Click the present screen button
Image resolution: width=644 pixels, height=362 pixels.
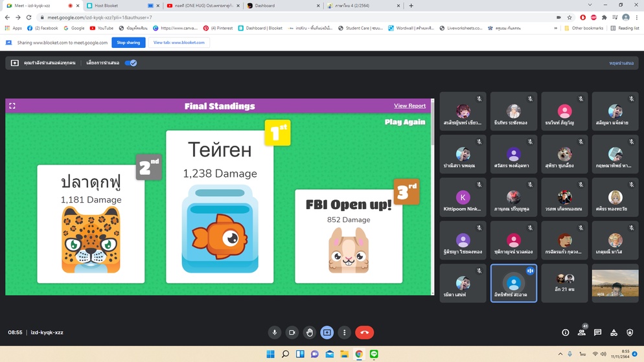click(x=327, y=332)
